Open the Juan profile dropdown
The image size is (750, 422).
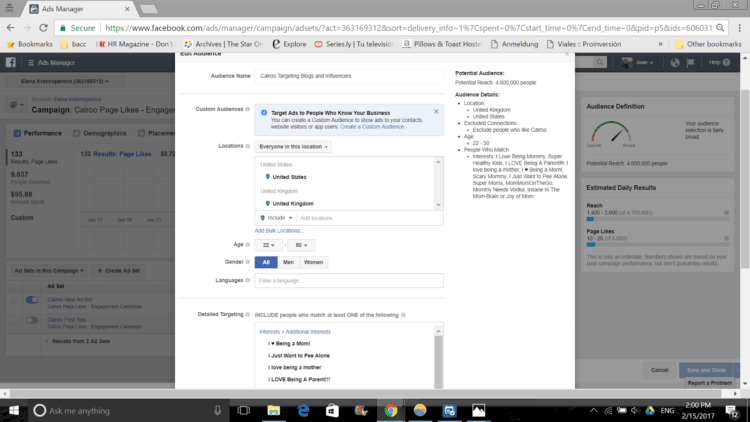point(638,62)
